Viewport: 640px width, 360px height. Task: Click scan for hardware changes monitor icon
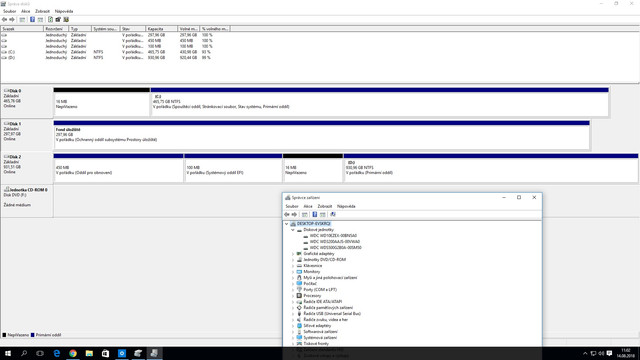[x=333, y=214]
